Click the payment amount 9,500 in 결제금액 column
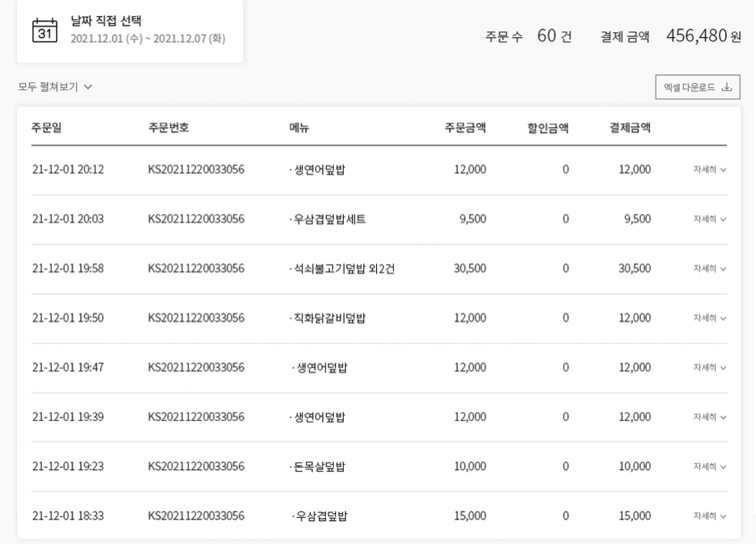 (638, 219)
